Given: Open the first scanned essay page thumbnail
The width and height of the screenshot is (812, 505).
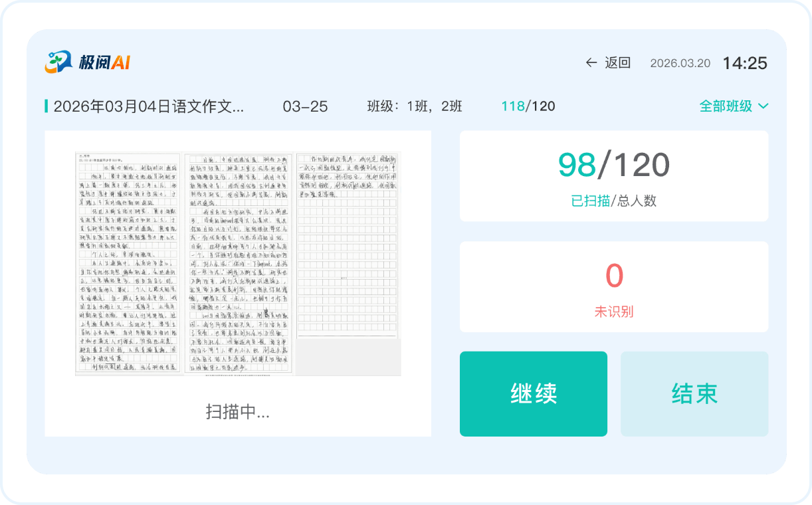Looking at the screenshot, I should click(128, 264).
